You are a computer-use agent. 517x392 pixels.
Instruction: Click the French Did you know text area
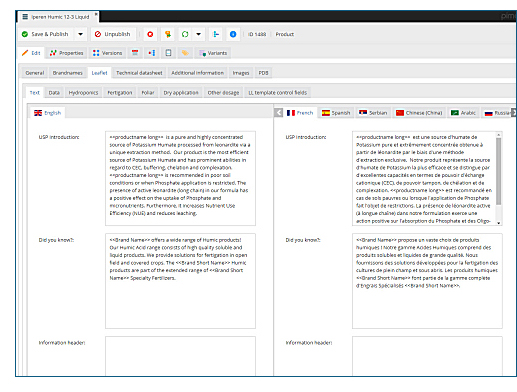pos(427,281)
